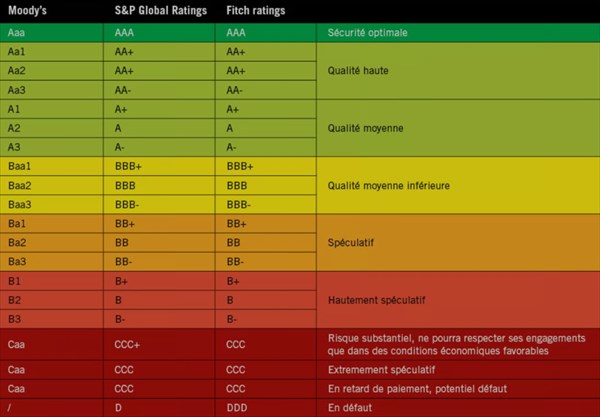Click the En défaut description cell
The image size is (600, 417).
(349, 408)
